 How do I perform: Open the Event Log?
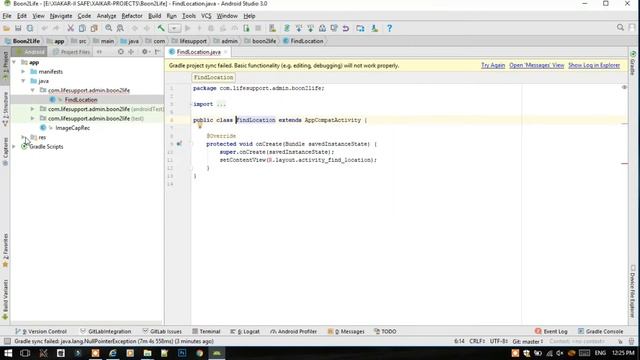click(x=551, y=331)
